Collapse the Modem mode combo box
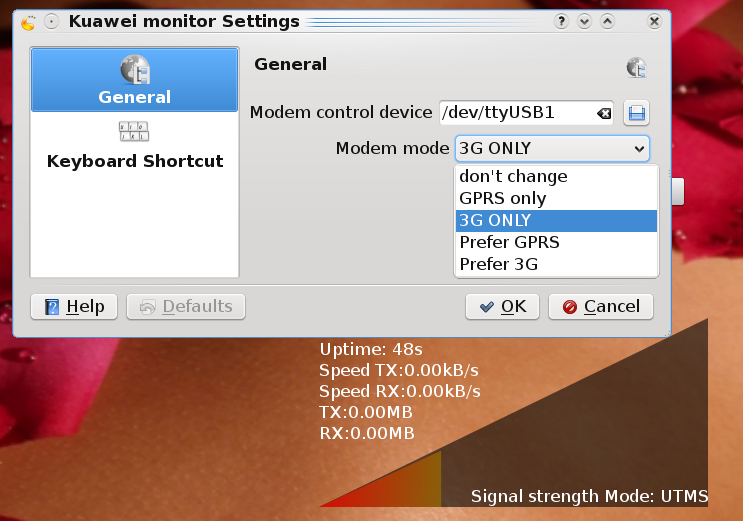 pyautogui.click(x=552, y=148)
